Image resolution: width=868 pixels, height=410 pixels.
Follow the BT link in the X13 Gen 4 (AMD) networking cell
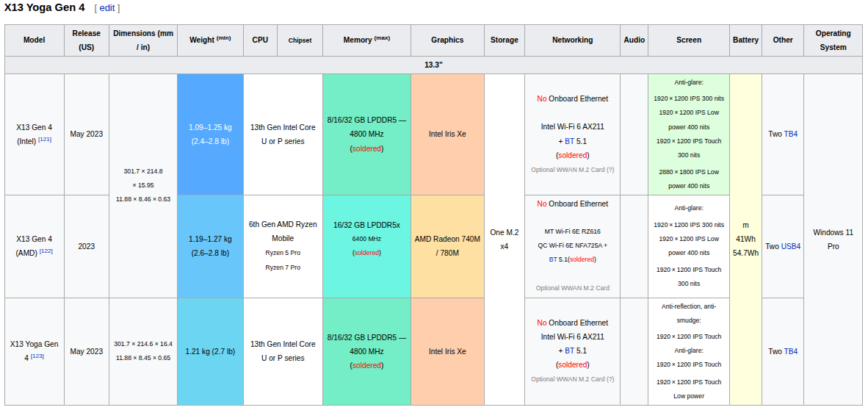553,259
